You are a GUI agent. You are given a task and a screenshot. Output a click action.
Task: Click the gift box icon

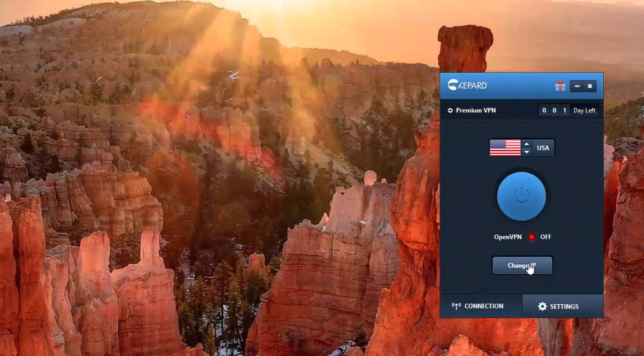(x=560, y=86)
